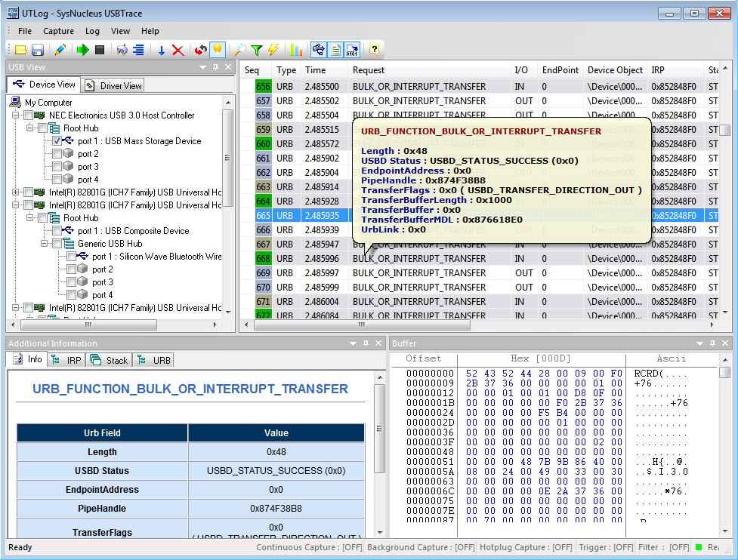Switch to the URB tab
This screenshot has height=560, width=738.
point(153,360)
